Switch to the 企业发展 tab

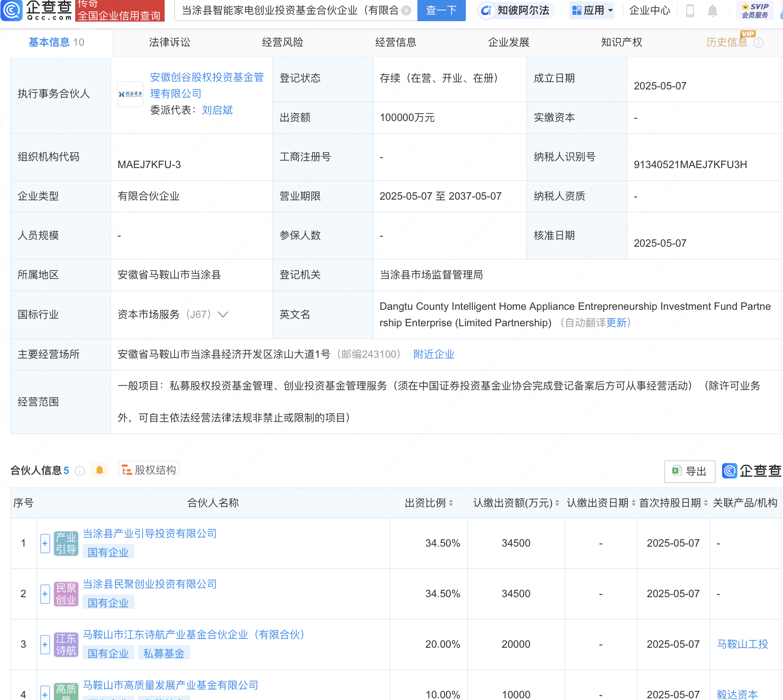pos(509,42)
